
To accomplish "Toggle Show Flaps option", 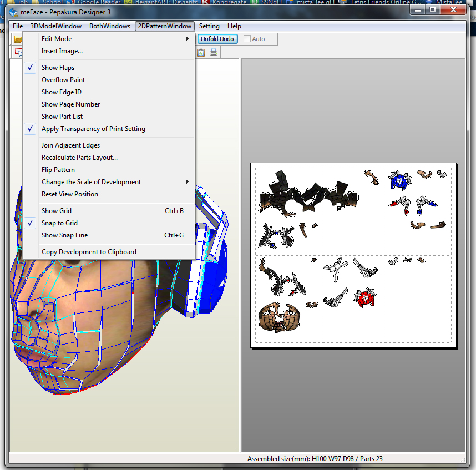I will click(x=109, y=68).
